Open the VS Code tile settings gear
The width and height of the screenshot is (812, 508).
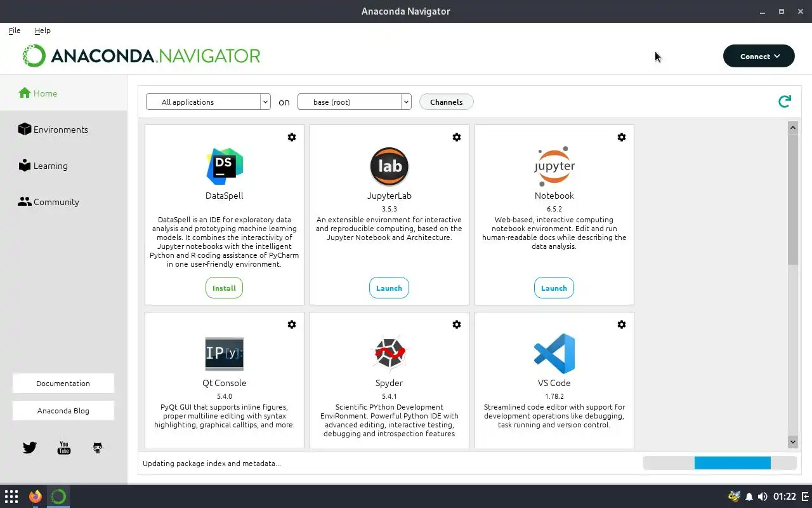click(x=622, y=324)
